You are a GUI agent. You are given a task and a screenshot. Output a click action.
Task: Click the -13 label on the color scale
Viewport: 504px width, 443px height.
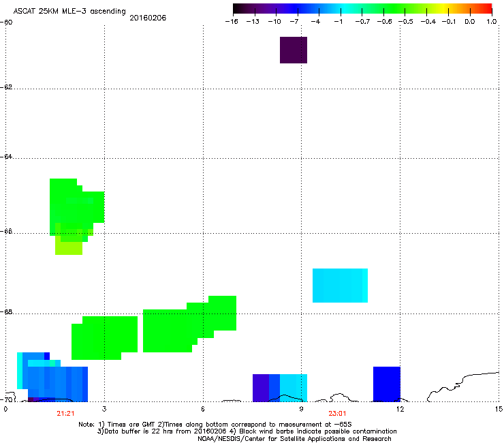pos(253,22)
